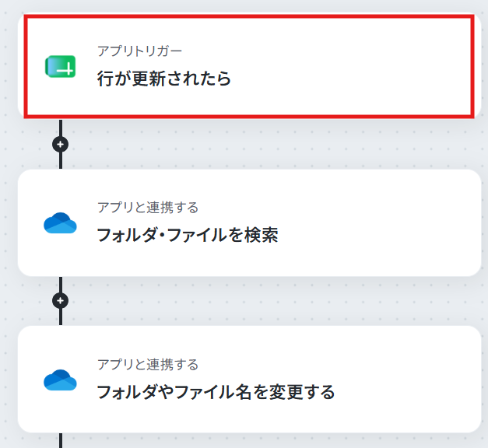488x448 pixels.
Task: Click アプリと連携する label above フォルダ・ファイルを検索
Action: [148, 208]
